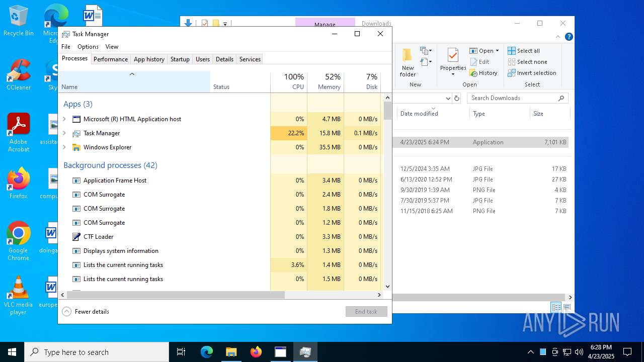This screenshot has width=644, height=362.
Task: Click the Windows Explorer process icon
Action: tap(76, 147)
